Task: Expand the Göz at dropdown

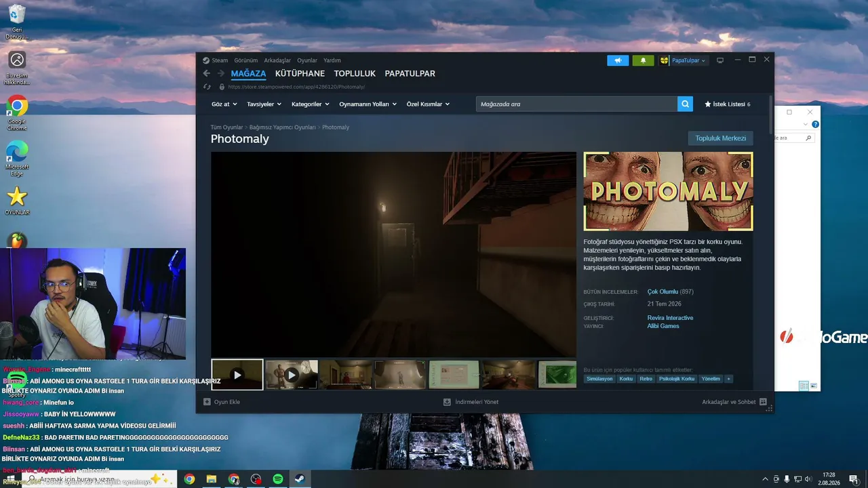Action: click(224, 104)
